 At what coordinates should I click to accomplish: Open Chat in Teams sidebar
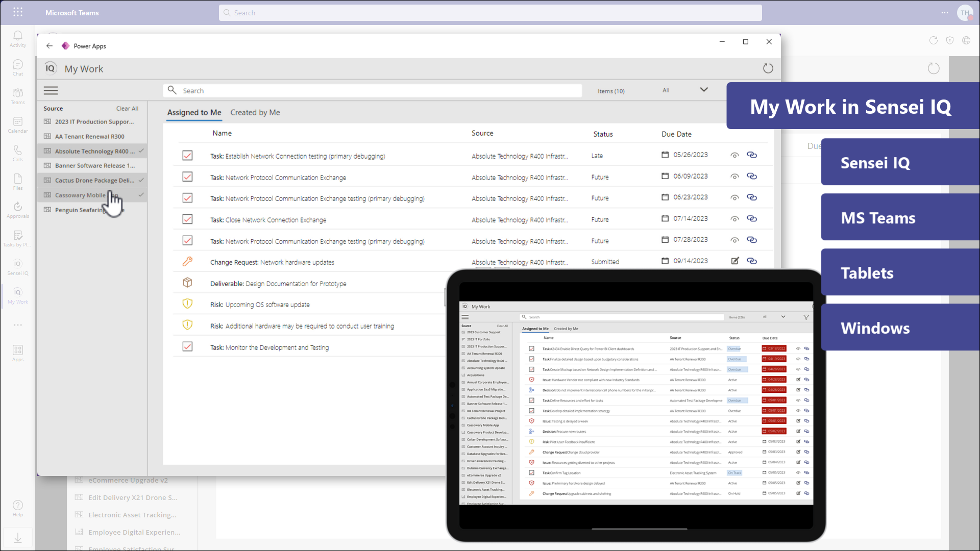[18, 67]
